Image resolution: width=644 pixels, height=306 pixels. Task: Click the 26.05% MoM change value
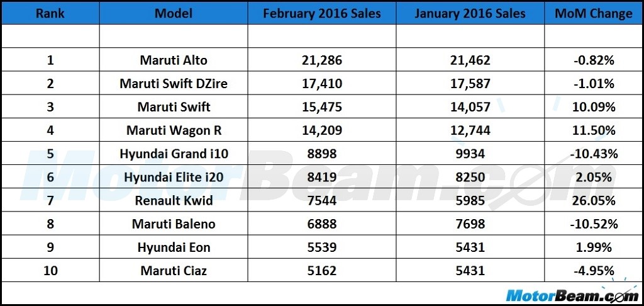(594, 201)
